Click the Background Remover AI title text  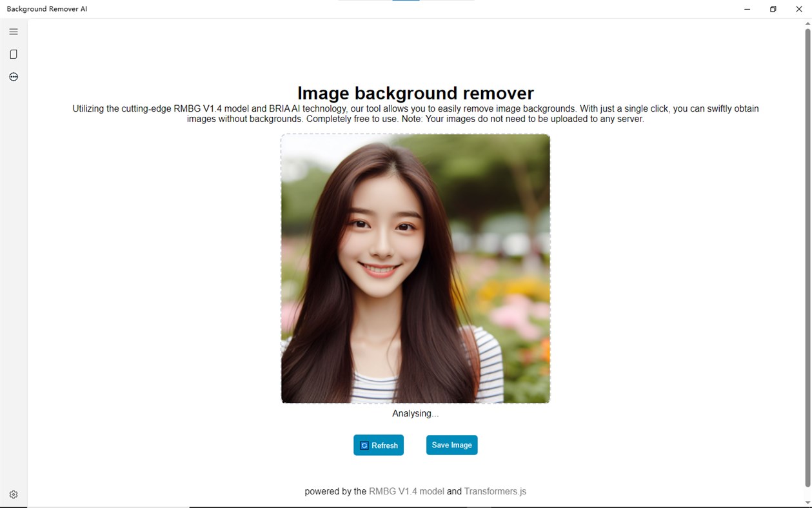pyautogui.click(x=46, y=8)
